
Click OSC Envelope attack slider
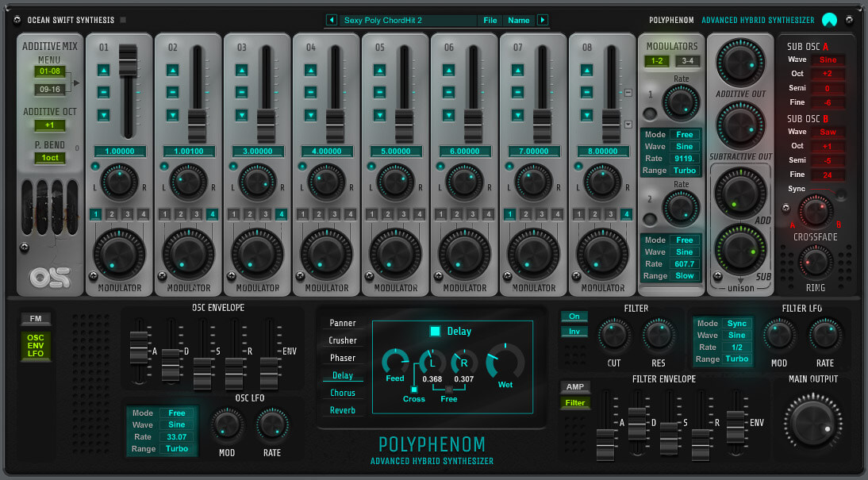(138, 348)
